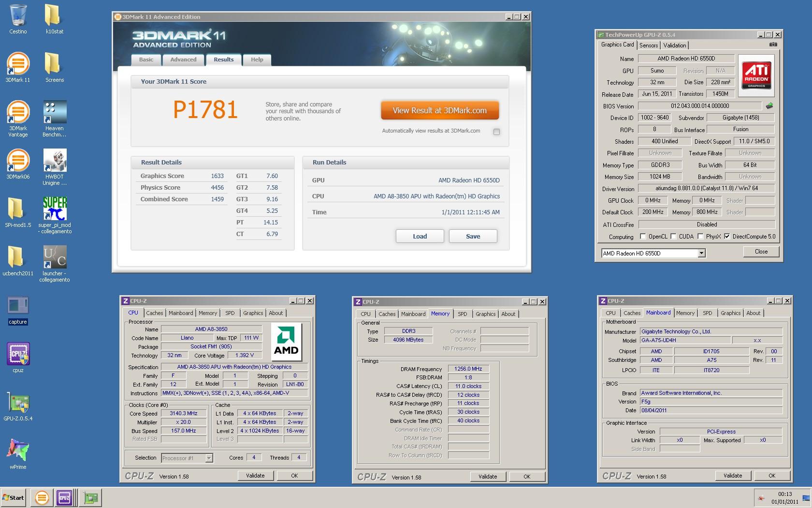
Task: Click the ATI Radeon logo in GPU-Z
Action: coord(756,75)
